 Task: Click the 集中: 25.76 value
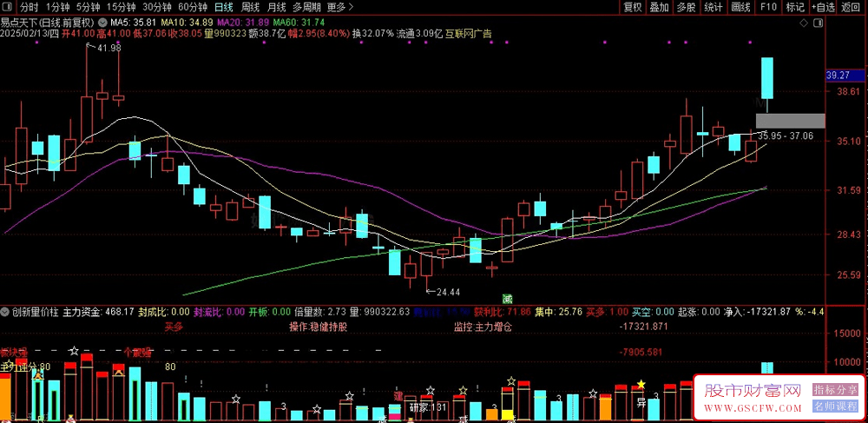pos(558,312)
